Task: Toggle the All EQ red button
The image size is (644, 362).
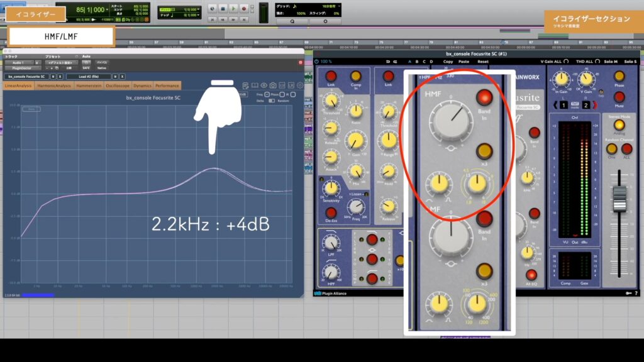Action: 531,275
